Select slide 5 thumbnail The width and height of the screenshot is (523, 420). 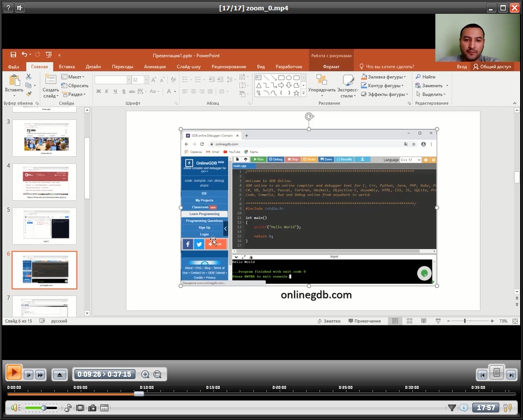click(x=44, y=226)
